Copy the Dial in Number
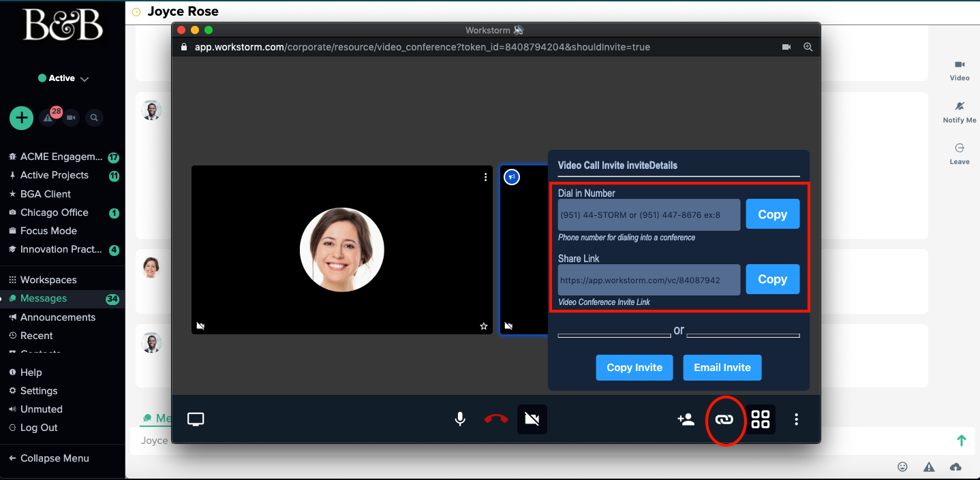This screenshot has height=480, width=980. click(773, 214)
